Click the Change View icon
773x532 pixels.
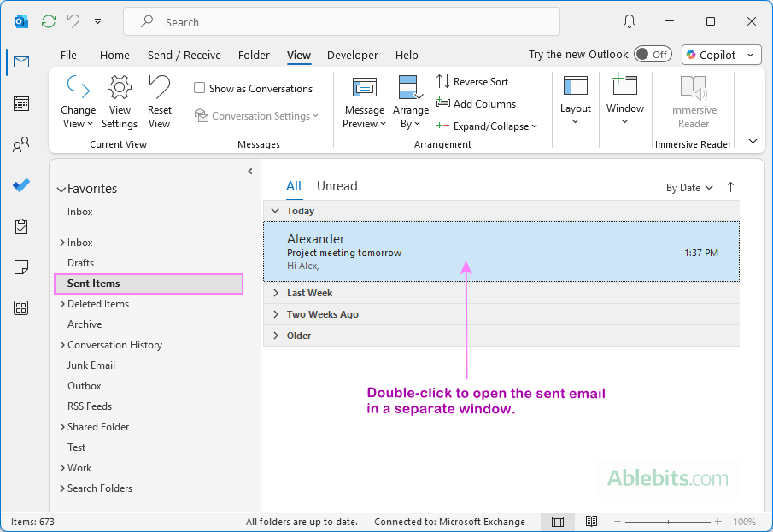(x=78, y=86)
